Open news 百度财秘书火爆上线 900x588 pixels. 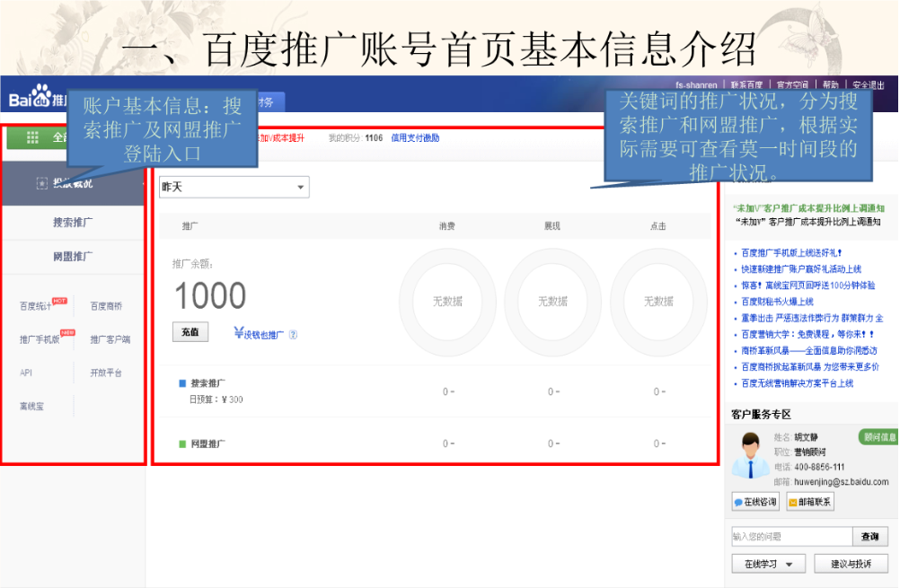point(777,302)
